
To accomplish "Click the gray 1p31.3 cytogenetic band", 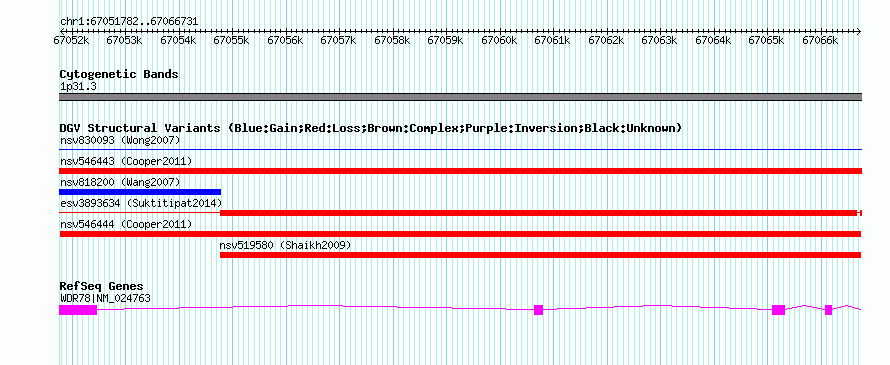I will (x=460, y=97).
